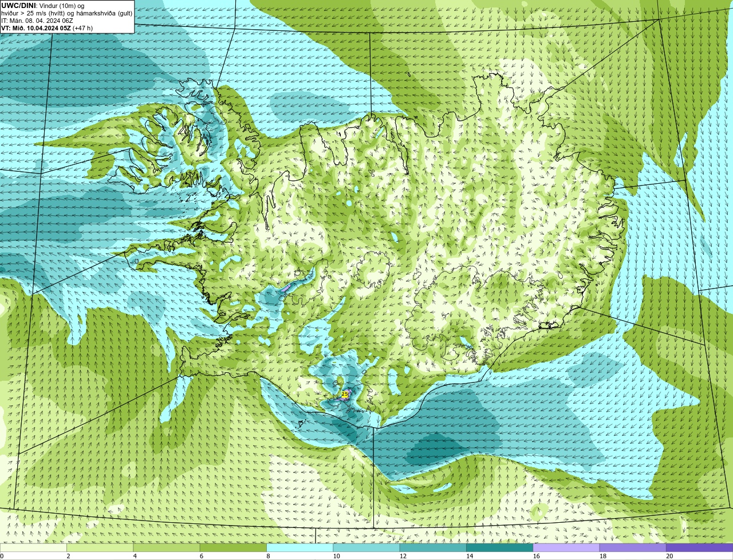This screenshot has width=733, height=560.
Task: Click the 8–10 m/s light cyan legend swatch
Action: click(x=300, y=547)
